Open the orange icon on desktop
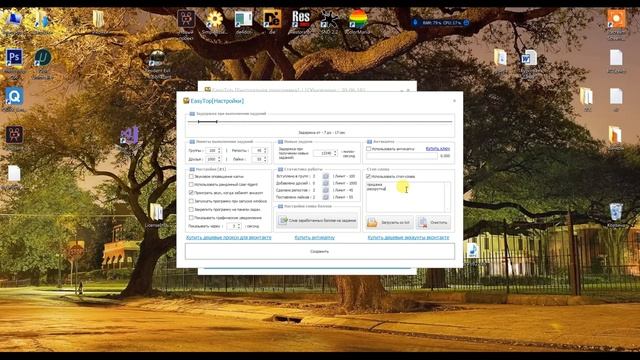This screenshot has width=640, height=360. tap(616, 19)
